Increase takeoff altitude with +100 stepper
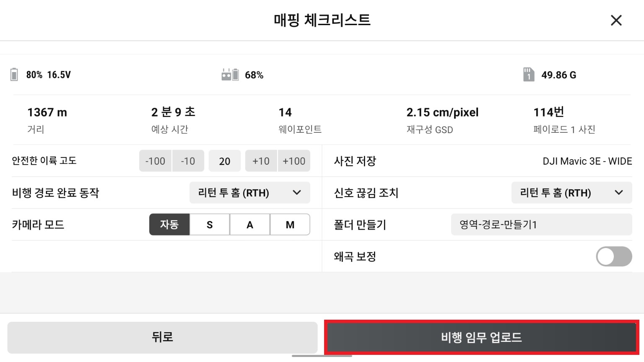The width and height of the screenshot is (644, 362). pos(294,161)
